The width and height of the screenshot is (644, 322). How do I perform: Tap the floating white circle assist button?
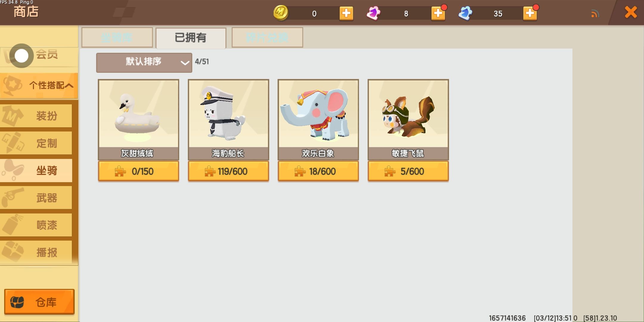tap(21, 56)
